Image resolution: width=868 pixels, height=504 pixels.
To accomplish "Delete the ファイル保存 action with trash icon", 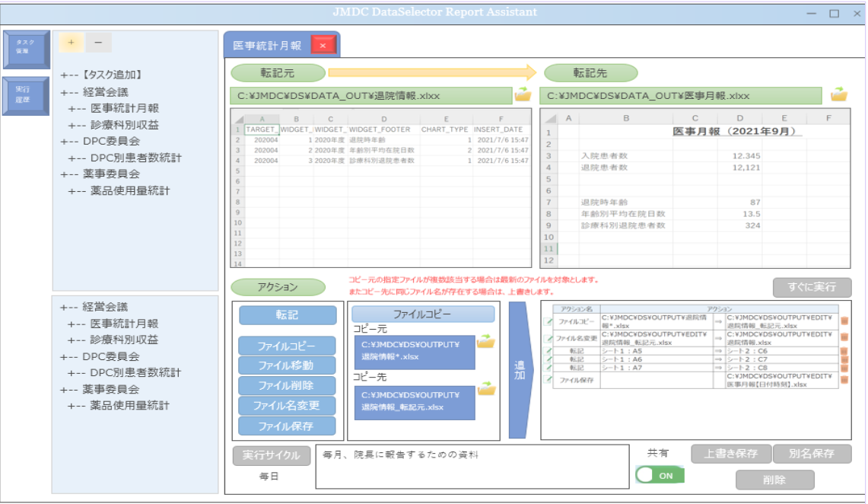I will coord(844,379).
